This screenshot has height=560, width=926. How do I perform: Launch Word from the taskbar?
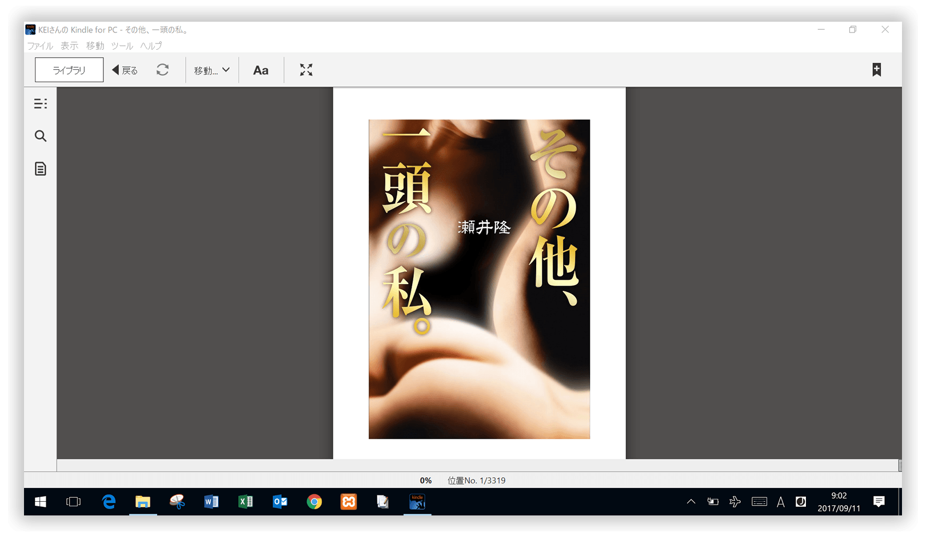(x=211, y=502)
